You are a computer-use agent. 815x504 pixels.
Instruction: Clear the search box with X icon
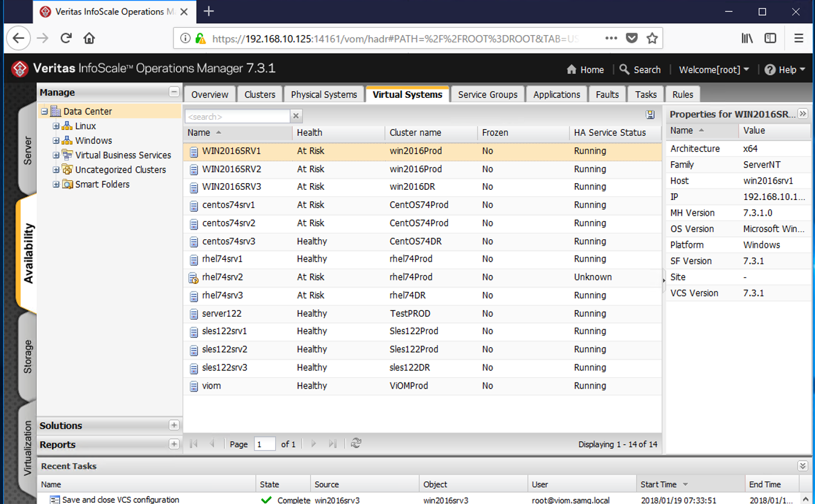[x=296, y=116]
